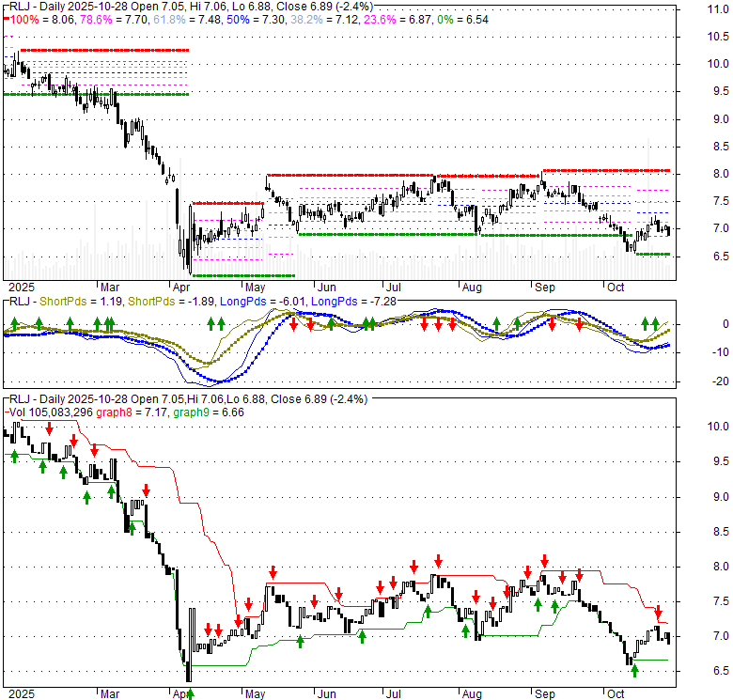Click the rightmost green up arrow in the oscillator panel

tap(659, 322)
